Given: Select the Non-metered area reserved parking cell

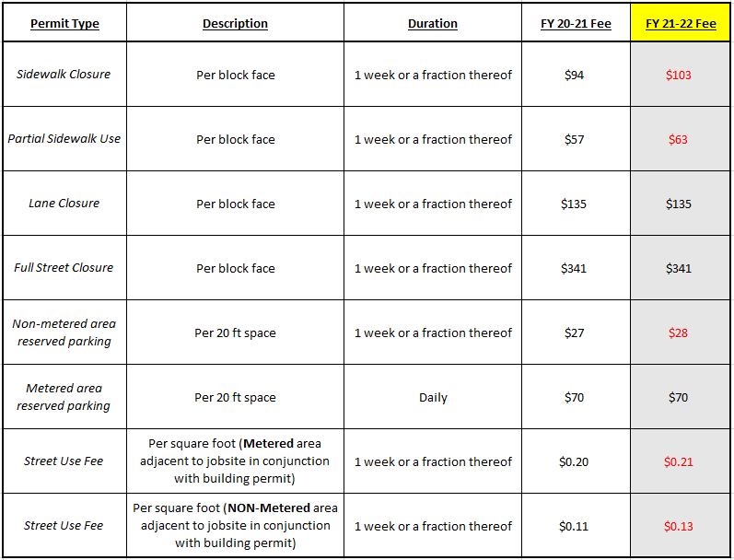Looking at the screenshot, I should [64, 332].
